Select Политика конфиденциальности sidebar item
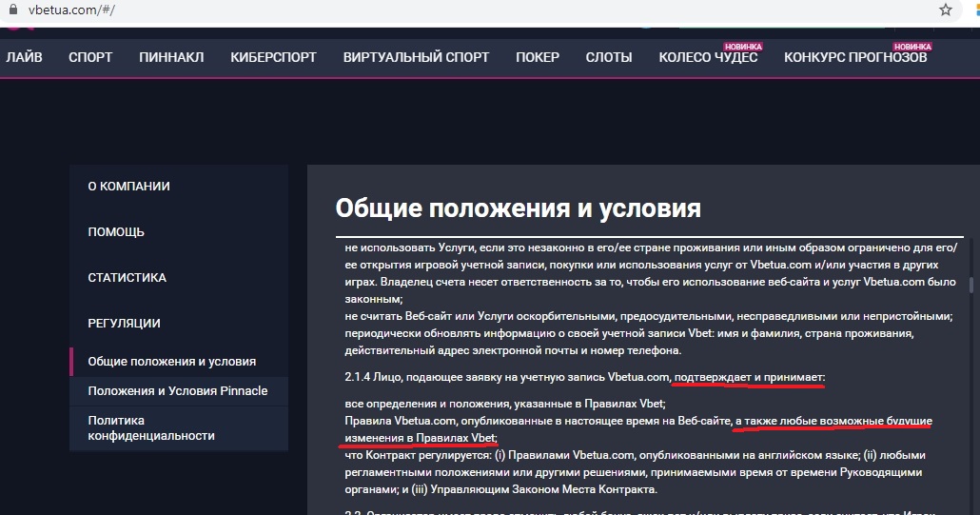980x515 pixels. tap(179, 428)
